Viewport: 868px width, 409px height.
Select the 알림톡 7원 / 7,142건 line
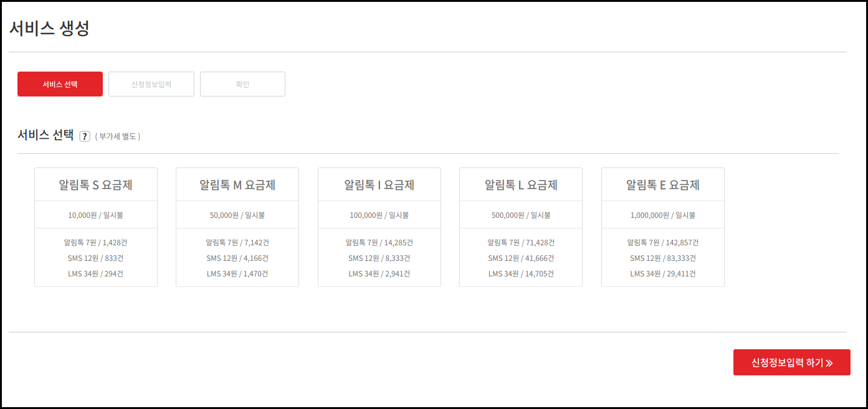237,243
